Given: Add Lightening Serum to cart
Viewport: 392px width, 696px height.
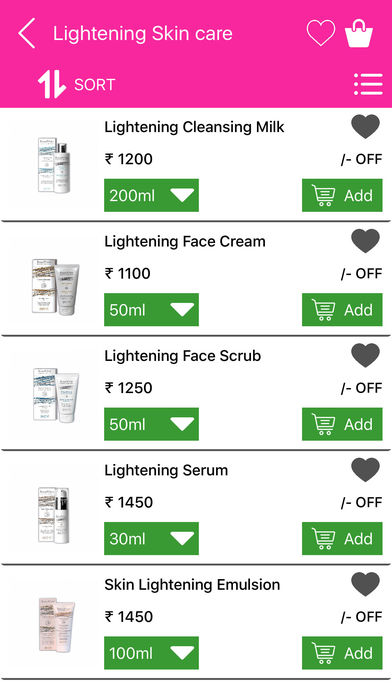Looking at the screenshot, I should coord(342,538).
